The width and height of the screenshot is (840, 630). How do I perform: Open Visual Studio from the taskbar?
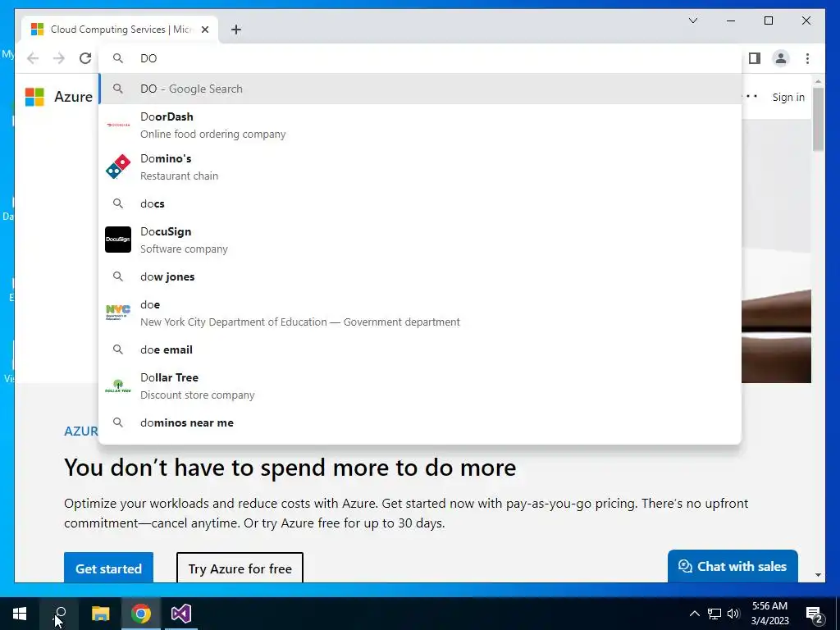(181, 614)
